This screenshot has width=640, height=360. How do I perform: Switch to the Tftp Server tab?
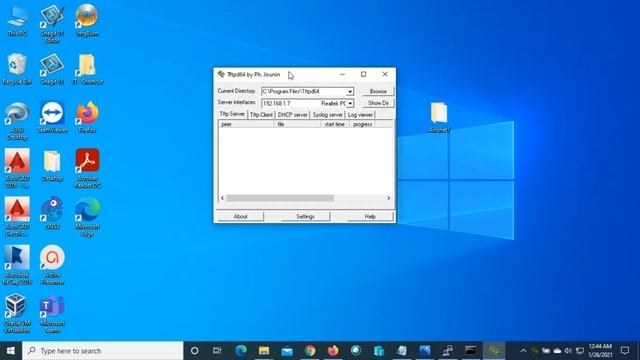pyautogui.click(x=232, y=114)
